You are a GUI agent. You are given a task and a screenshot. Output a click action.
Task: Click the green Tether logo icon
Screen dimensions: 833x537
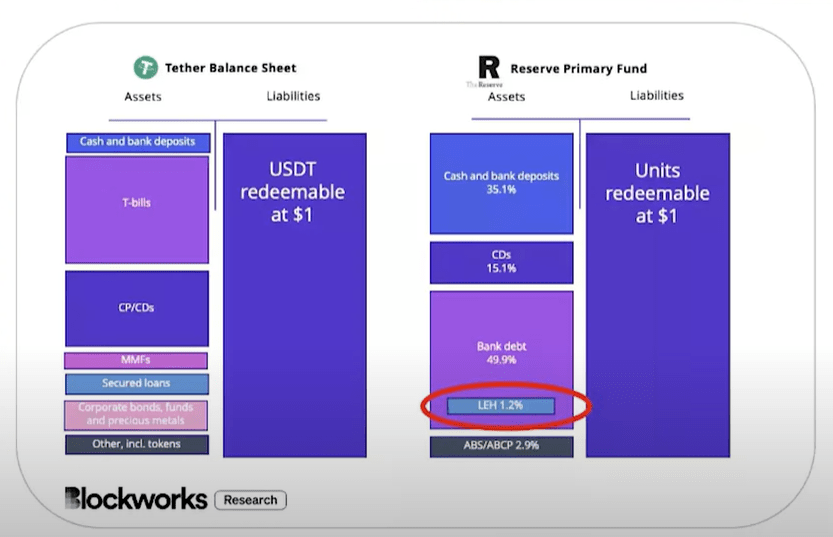click(x=147, y=68)
